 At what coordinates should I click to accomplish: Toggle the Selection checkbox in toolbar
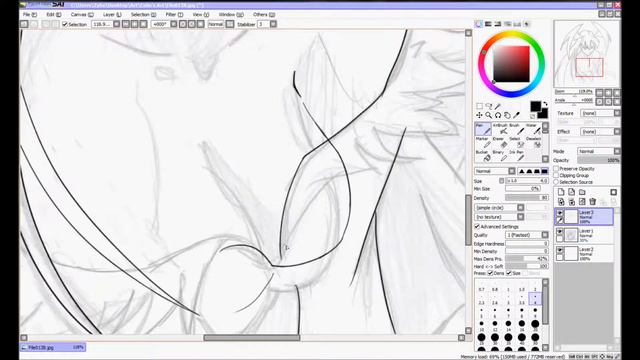point(64,24)
